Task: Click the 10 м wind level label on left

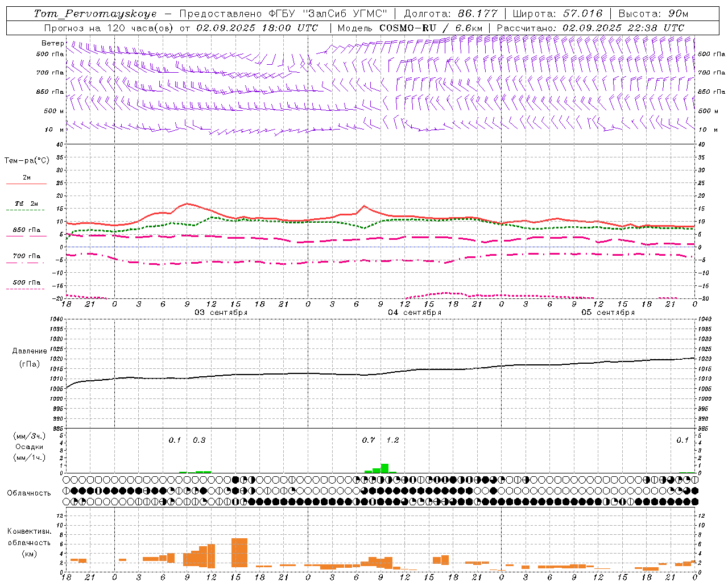Action: [55, 130]
